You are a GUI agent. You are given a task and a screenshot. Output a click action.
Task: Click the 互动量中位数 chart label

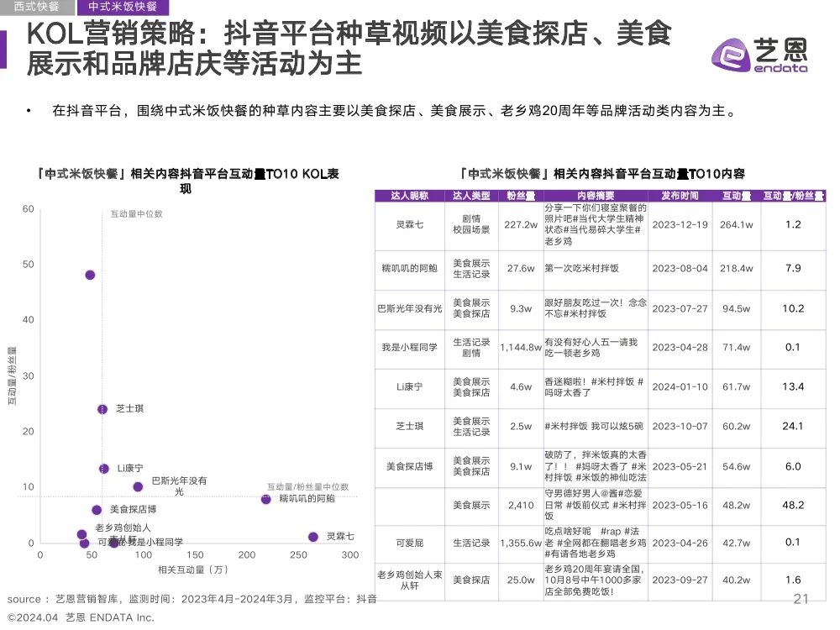click(x=136, y=213)
